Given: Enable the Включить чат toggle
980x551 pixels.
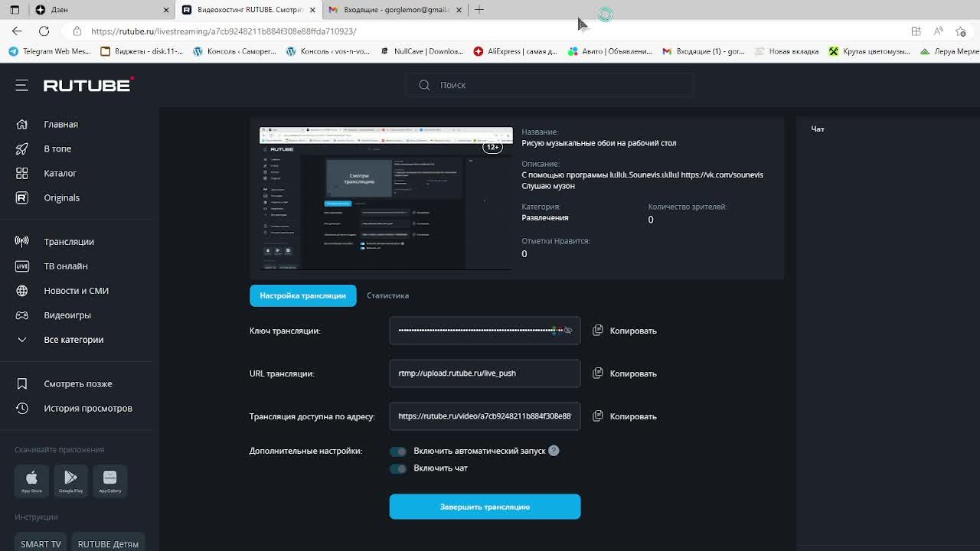Looking at the screenshot, I should click(x=397, y=468).
